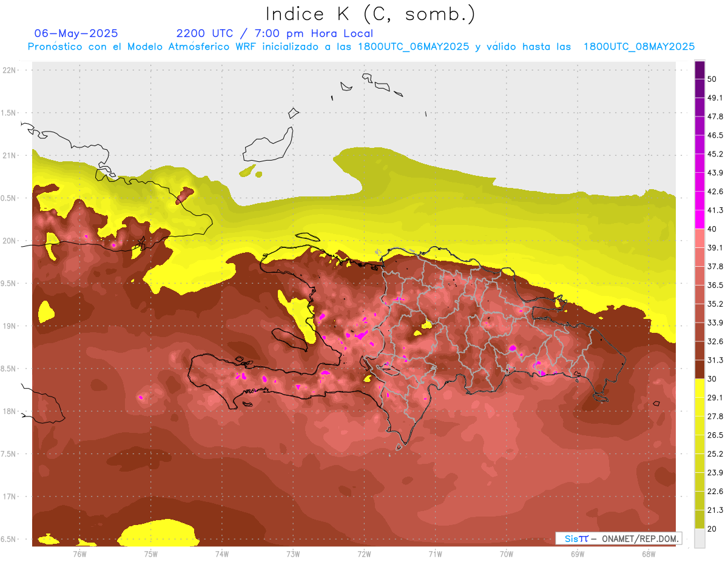
Task: Click the colorbar value '37.8'
Action: [x=715, y=266]
